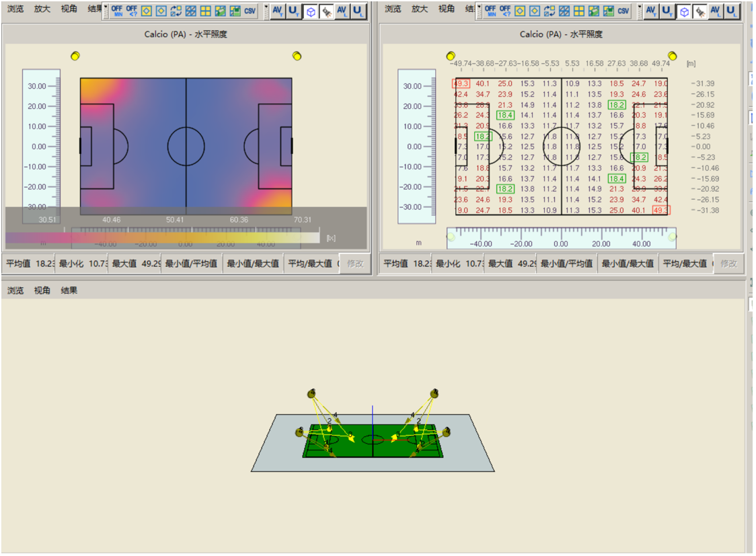
Task: Click the rotate-swap grid icon in numeric-values view toolbar
Action: [x=550, y=11]
